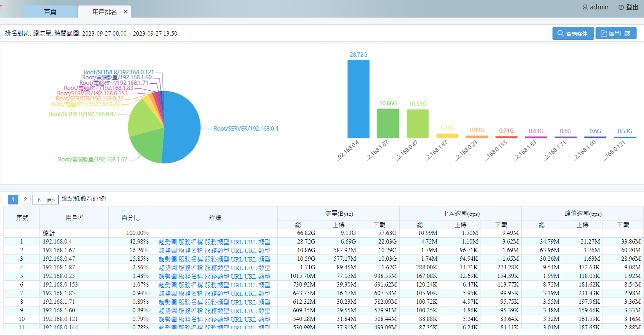This screenshot has height=335, width=644.
Task: Click the 匯出日誌 export button
Action: [x=616, y=34]
